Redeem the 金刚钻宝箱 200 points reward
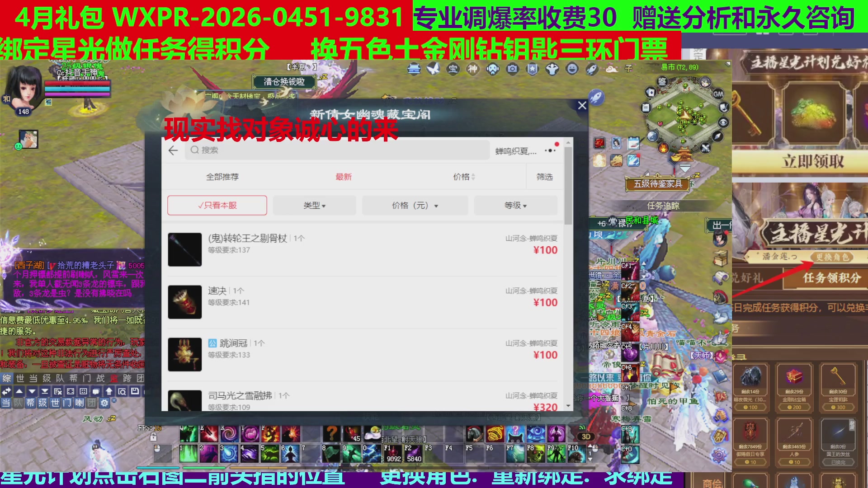The width and height of the screenshot is (868, 488). coord(794,388)
